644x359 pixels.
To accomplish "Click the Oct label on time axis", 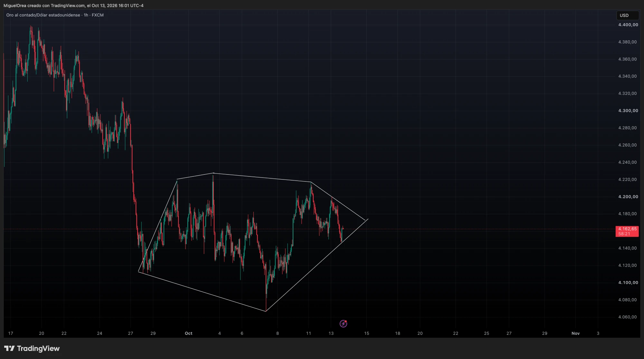I will 188,333.
